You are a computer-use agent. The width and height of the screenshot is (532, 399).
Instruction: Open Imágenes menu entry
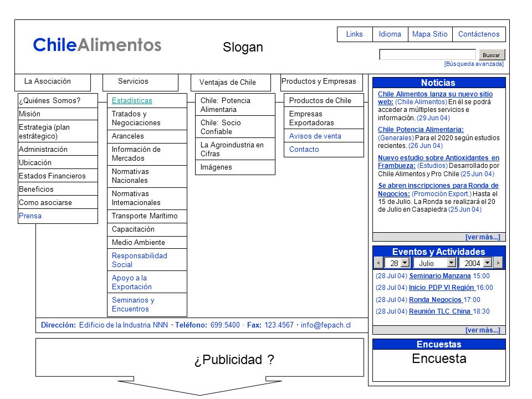(x=235, y=167)
